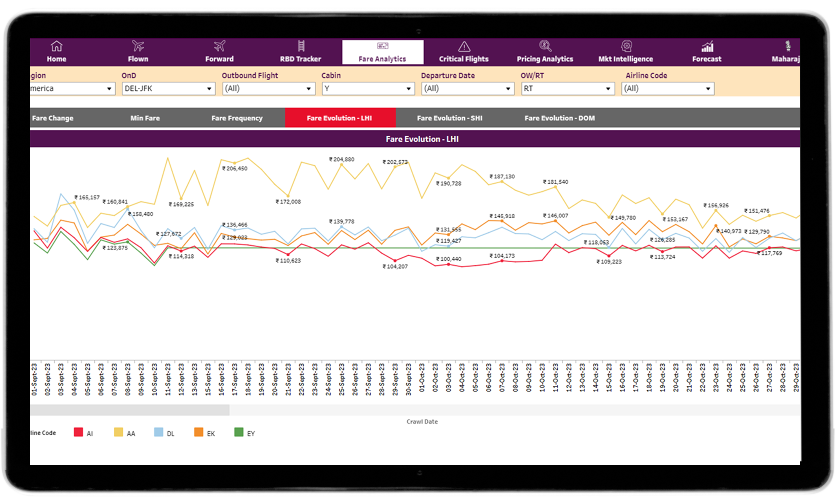Select the Fare Evolution - DOM sub-tab

pyautogui.click(x=559, y=118)
